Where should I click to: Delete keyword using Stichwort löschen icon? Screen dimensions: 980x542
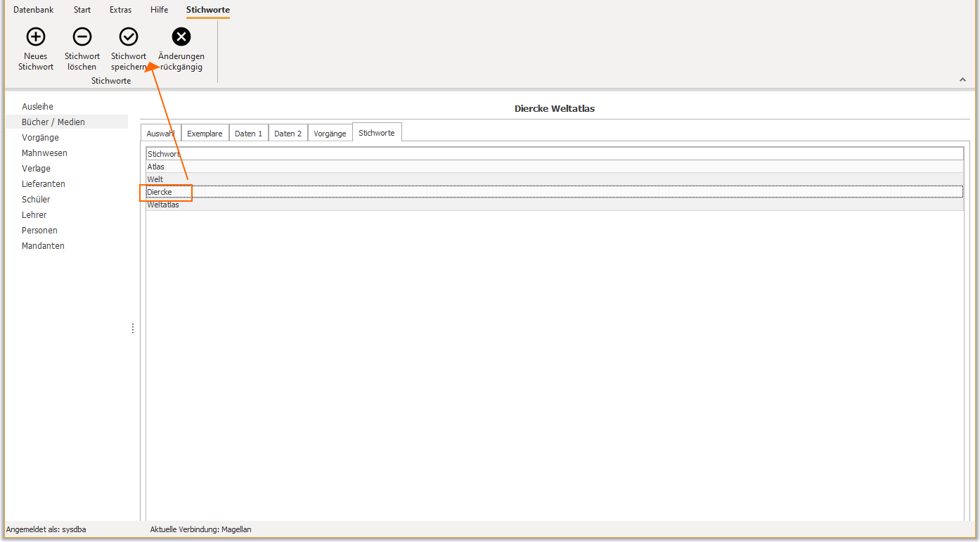pos(82,49)
